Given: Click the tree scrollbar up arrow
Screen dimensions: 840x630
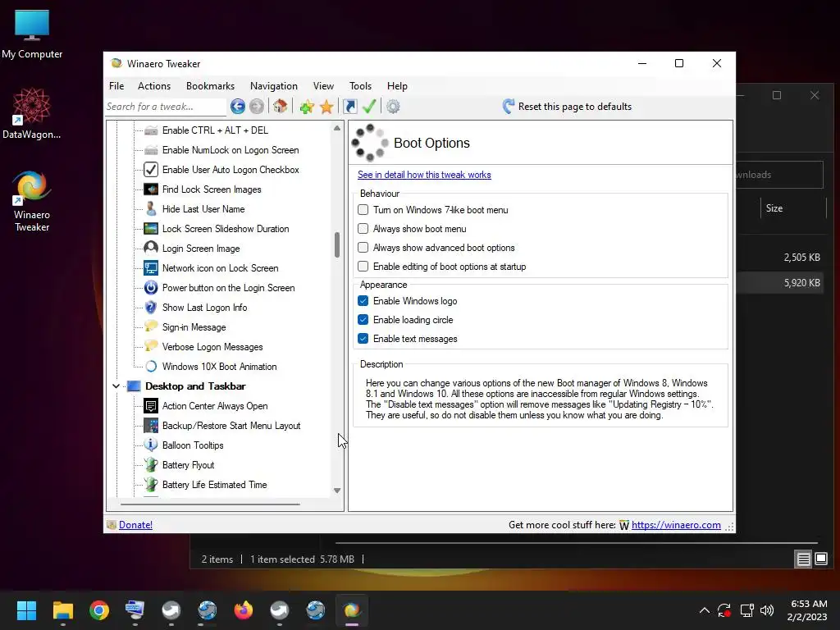Looking at the screenshot, I should 337,128.
